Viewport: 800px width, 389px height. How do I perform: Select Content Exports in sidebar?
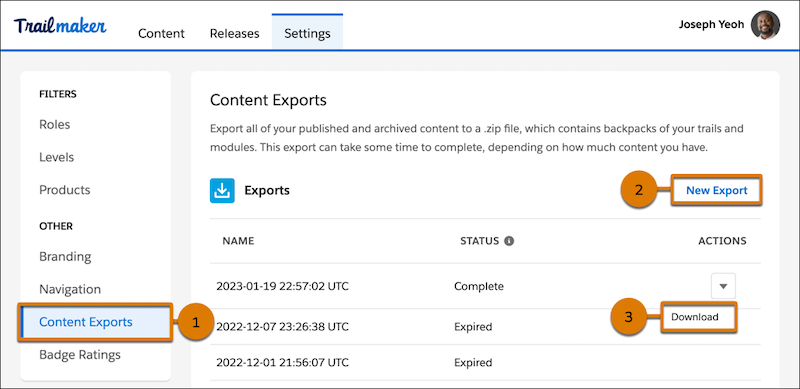coord(95,322)
